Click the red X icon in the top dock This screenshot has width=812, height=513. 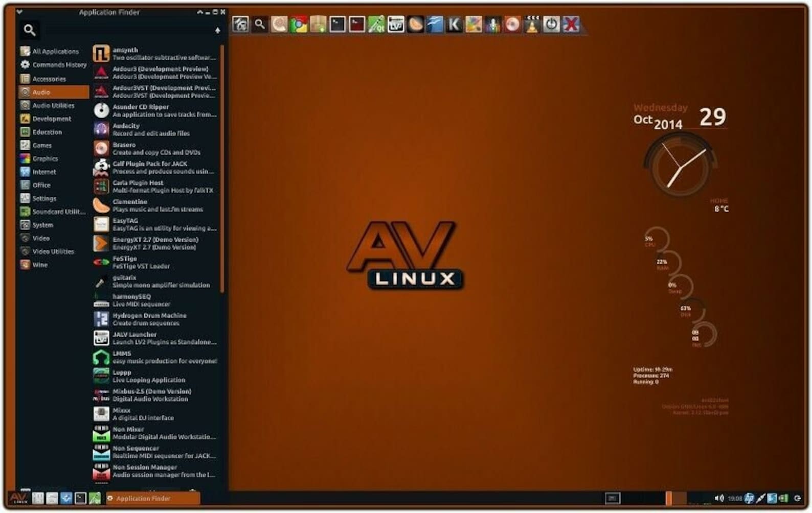(x=571, y=24)
